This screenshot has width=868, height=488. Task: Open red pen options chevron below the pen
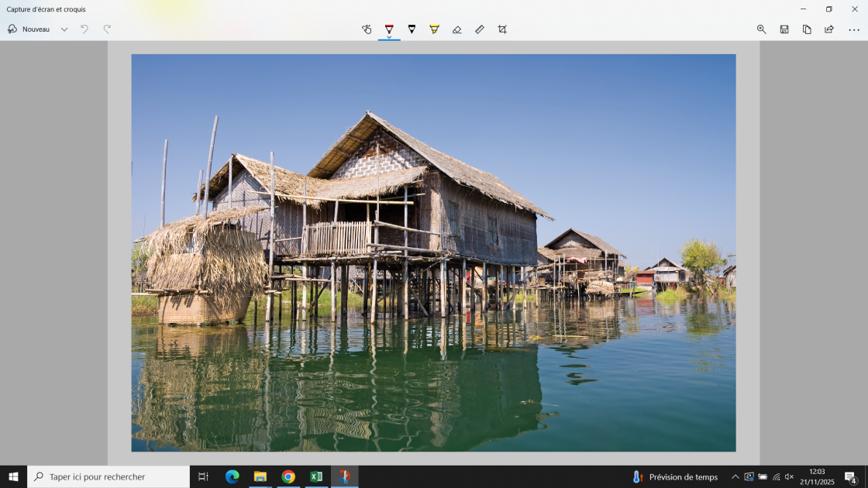point(389,36)
